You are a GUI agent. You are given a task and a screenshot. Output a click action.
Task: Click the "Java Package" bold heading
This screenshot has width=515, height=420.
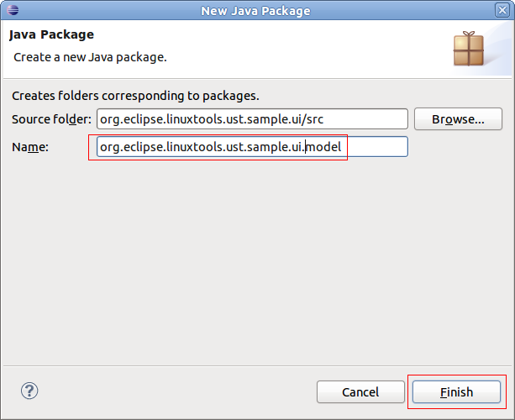tap(51, 35)
